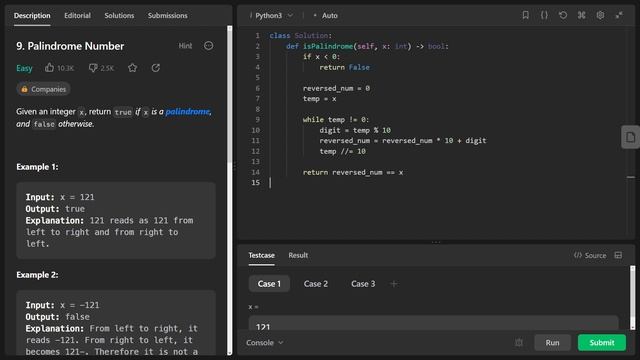Open the feedback smiley icon

tap(209, 46)
